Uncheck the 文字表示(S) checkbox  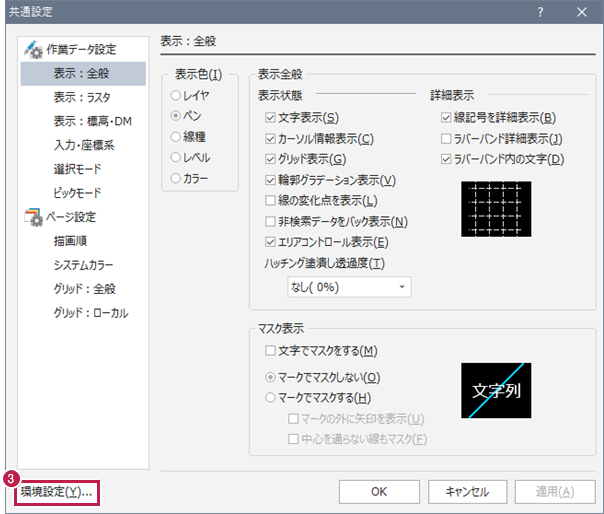coord(270,117)
